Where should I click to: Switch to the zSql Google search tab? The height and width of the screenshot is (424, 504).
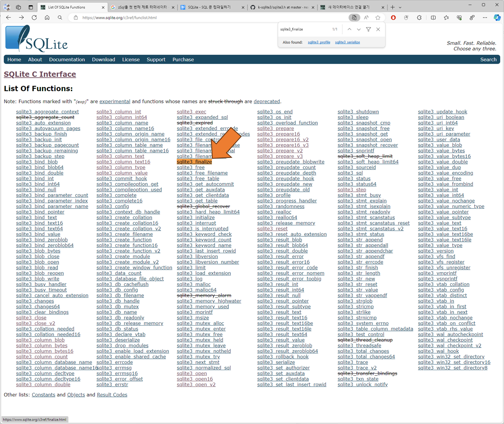tap(142, 7)
